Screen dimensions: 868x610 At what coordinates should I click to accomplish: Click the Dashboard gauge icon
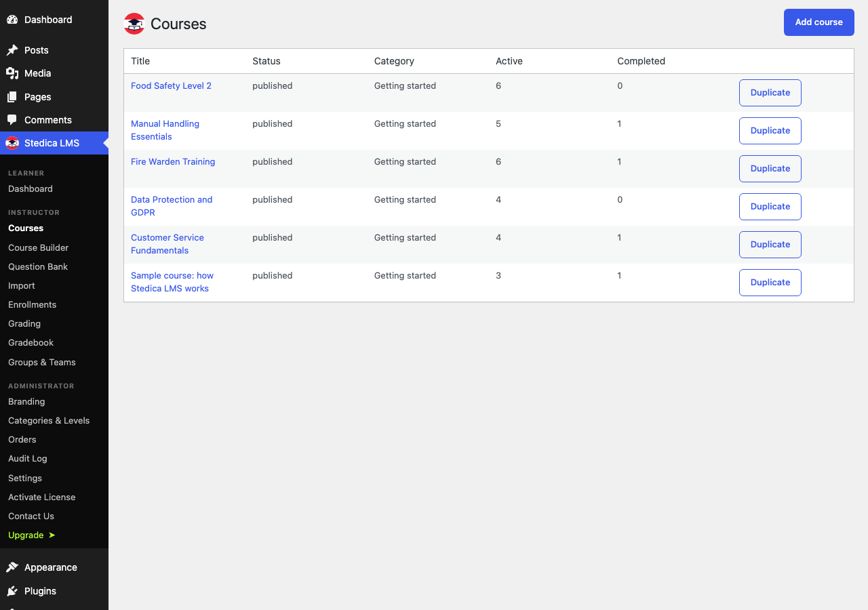tap(12, 20)
